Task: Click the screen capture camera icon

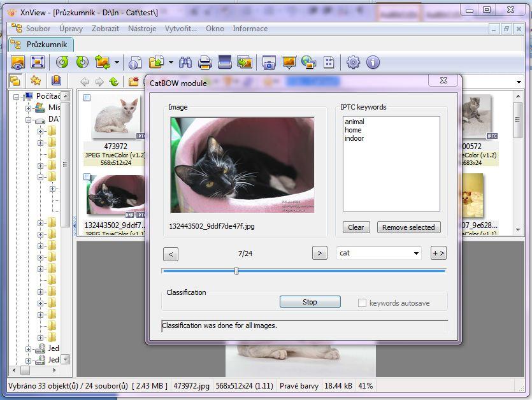Action: coord(269,62)
